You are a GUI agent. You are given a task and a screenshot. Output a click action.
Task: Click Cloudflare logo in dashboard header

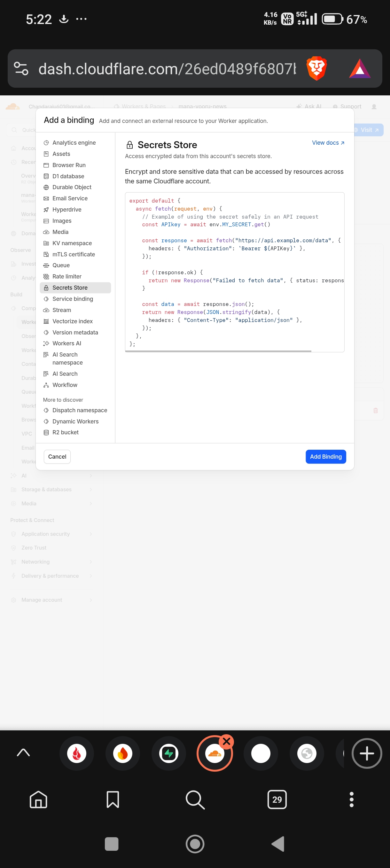(x=13, y=107)
